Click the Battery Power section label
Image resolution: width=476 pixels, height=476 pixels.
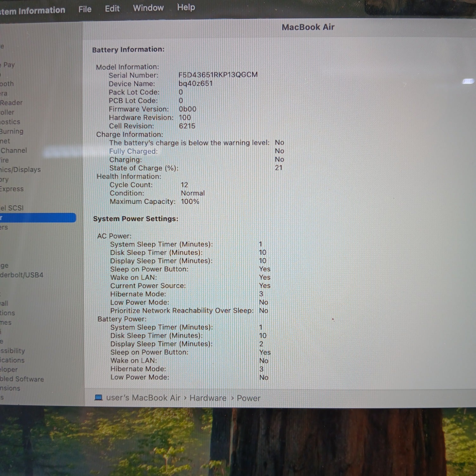(x=122, y=319)
